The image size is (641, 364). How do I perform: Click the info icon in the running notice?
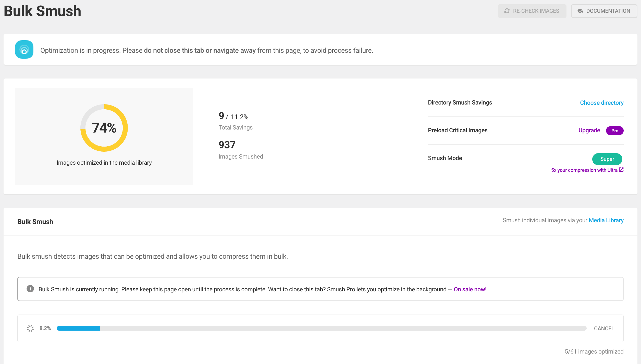click(x=30, y=289)
